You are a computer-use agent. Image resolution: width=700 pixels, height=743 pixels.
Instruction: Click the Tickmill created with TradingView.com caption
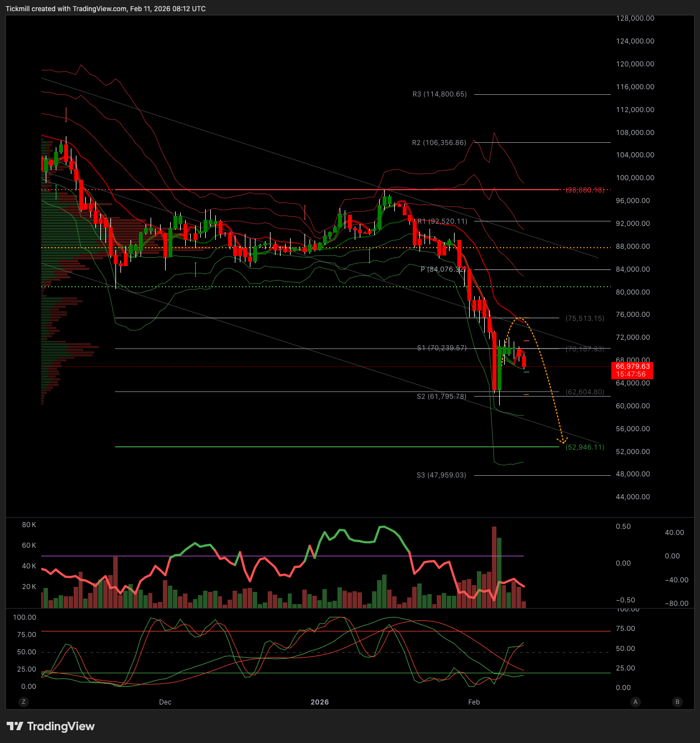pos(105,9)
